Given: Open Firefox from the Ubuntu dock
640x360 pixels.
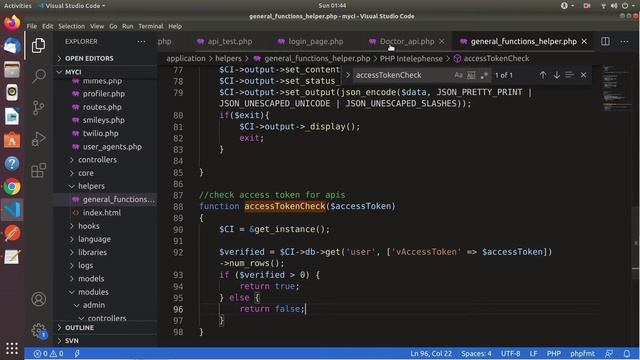Looking at the screenshot, I should point(12,22).
